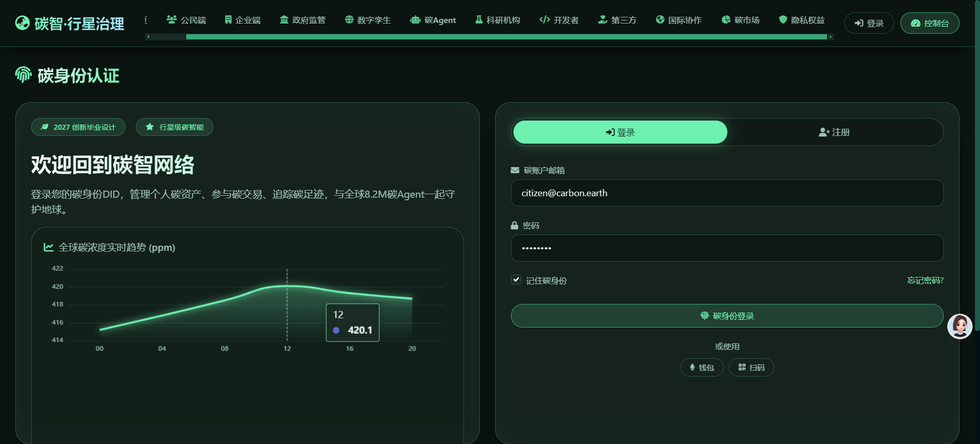Click the 碳身份登录 submit button

click(727, 316)
